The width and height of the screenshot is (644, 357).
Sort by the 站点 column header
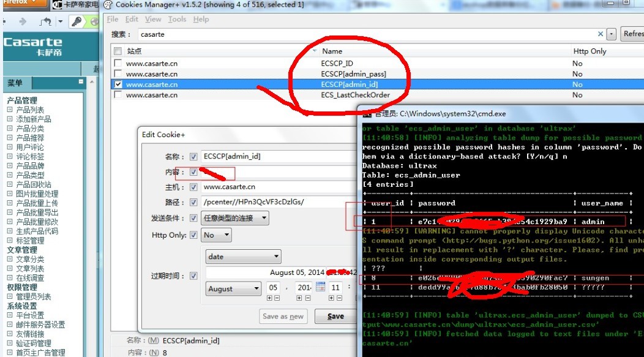pyautogui.click(x=134, y=51)
